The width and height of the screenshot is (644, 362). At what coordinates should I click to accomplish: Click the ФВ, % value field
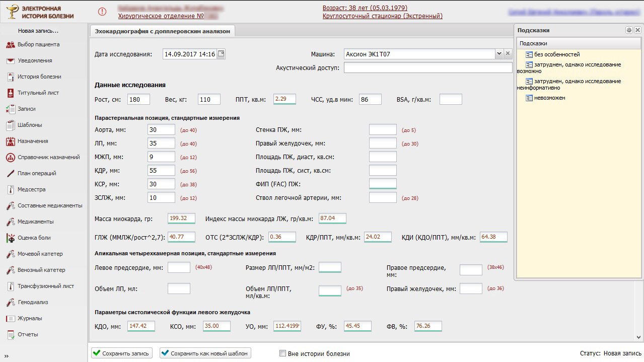coord(428,326)
